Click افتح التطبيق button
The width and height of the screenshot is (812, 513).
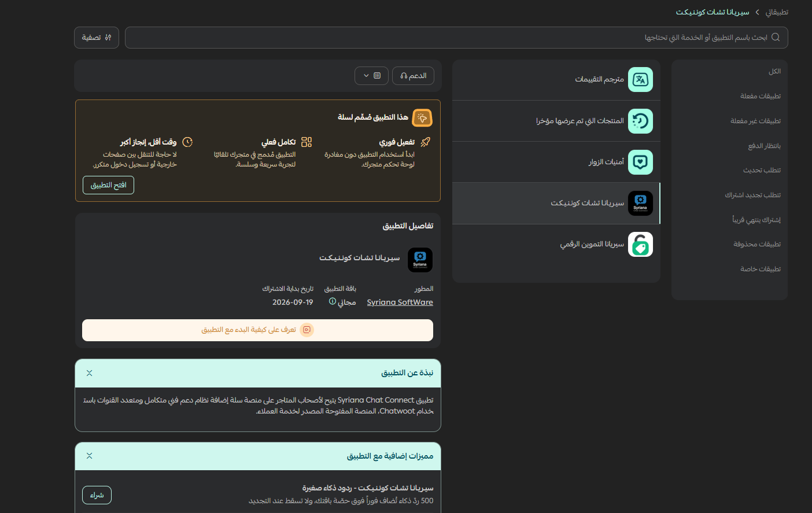pyautogui.click(x=108, y=185)
